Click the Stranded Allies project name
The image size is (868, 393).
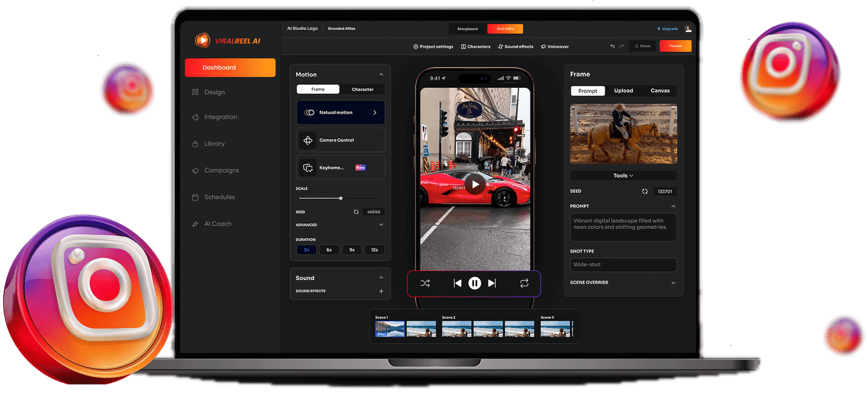(342, 29)
